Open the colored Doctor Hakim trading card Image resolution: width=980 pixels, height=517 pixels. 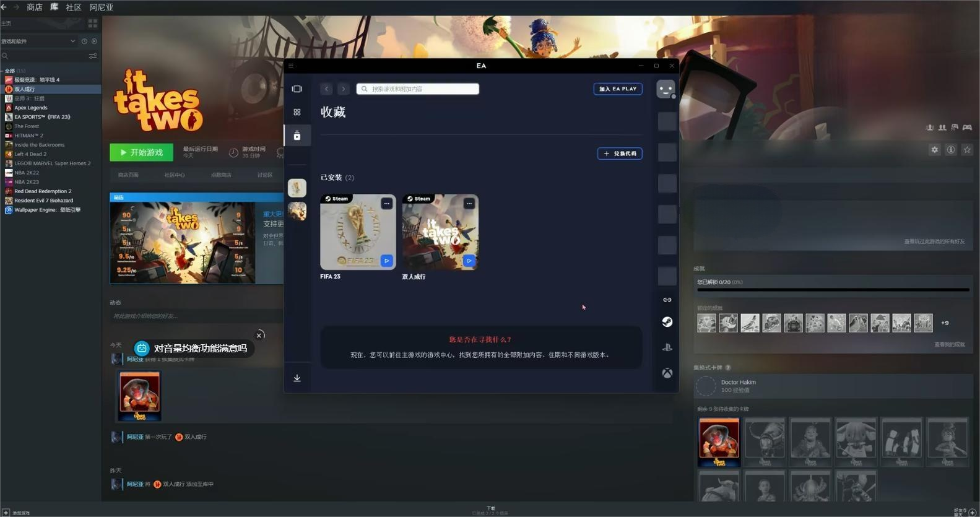tap(719, 442)
